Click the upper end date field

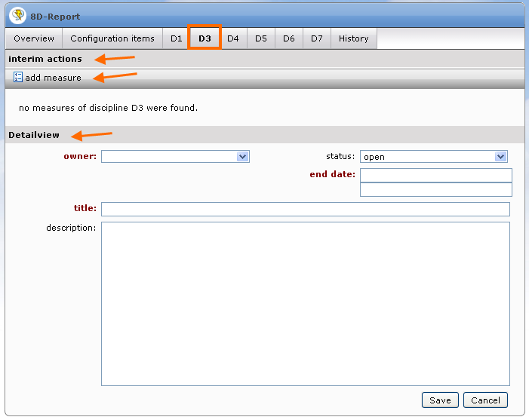pyautogui.click(x=435, y=175)
